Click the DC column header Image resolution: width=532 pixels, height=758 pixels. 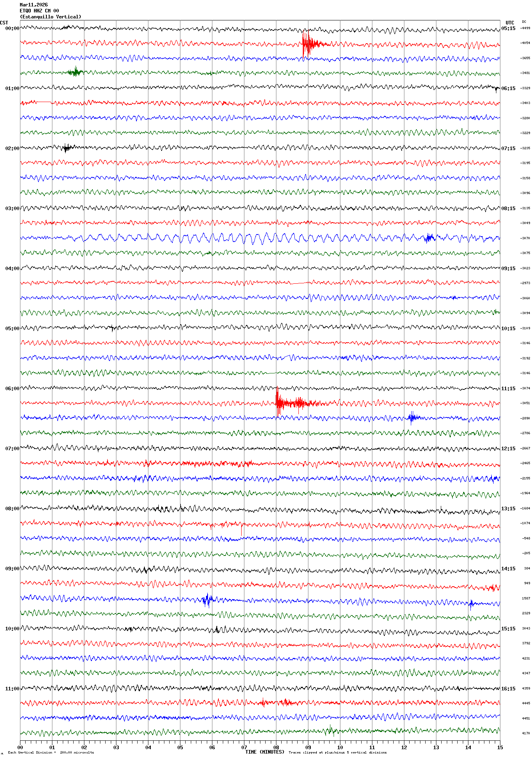point(524,22)
